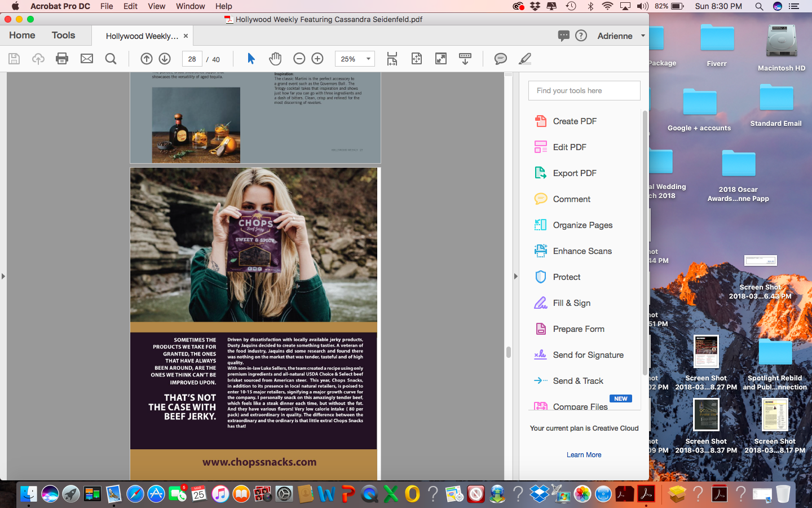Expand the left navigation pane arrow

[x=3, y=276]
